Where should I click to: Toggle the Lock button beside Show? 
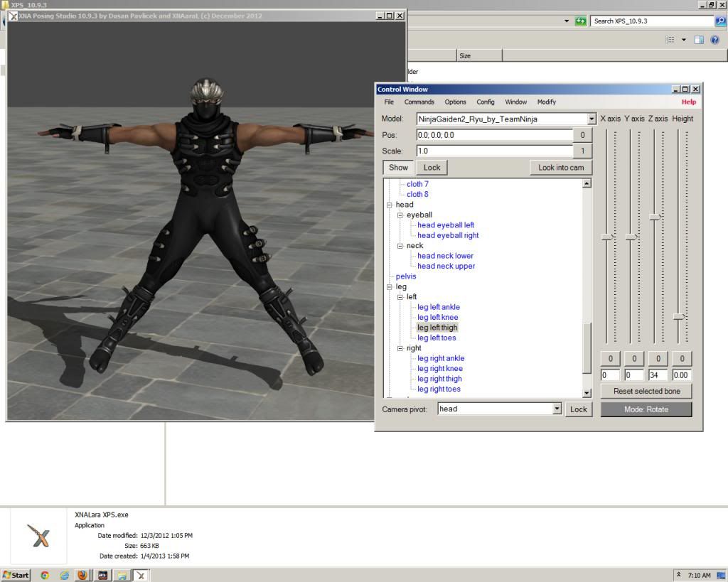click(432, 168)
